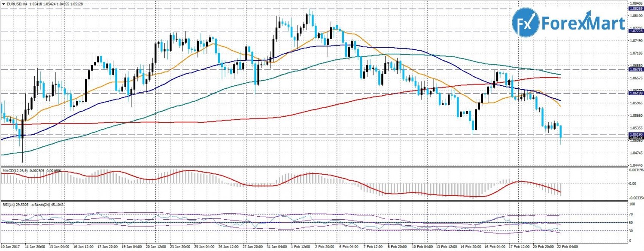Click the 10 Jan 2017 date label
644x251 pixels.
tap(10, 247)
